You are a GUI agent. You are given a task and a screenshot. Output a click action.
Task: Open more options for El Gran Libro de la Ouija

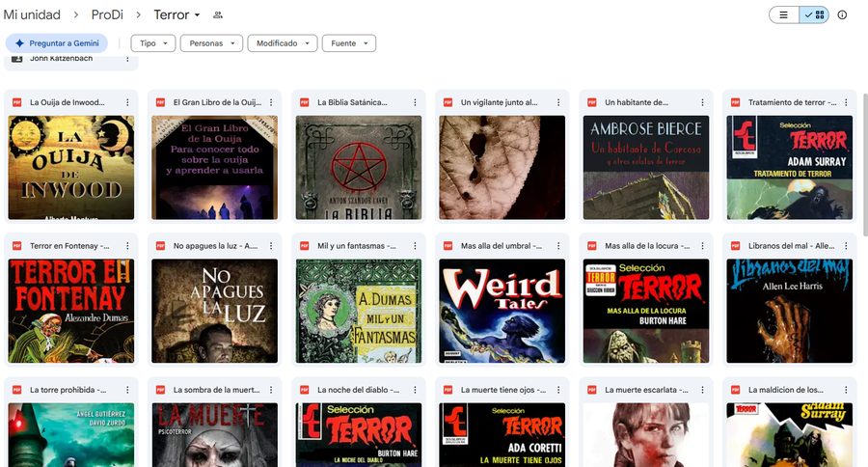point(271,102)
